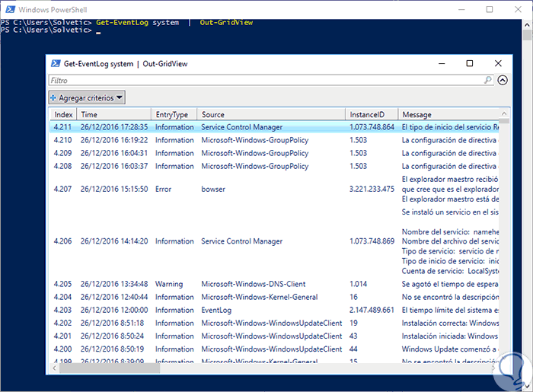Sort by the Index column header
This screenshot has width=533, height=392.
tap(63, 114)
